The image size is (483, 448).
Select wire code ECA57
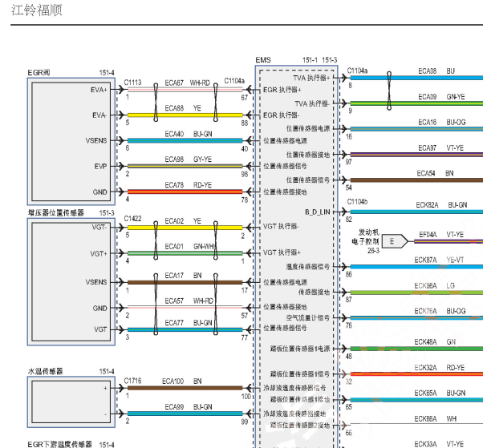point(174,301)
